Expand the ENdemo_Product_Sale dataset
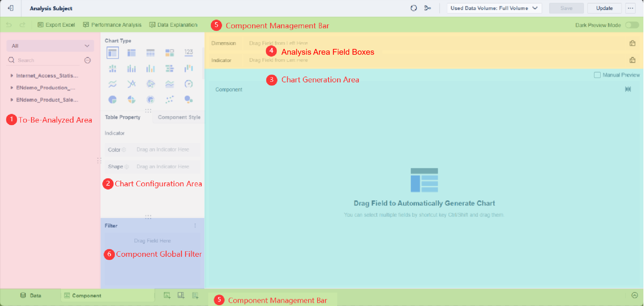644x306 pixels. [12, 100]
